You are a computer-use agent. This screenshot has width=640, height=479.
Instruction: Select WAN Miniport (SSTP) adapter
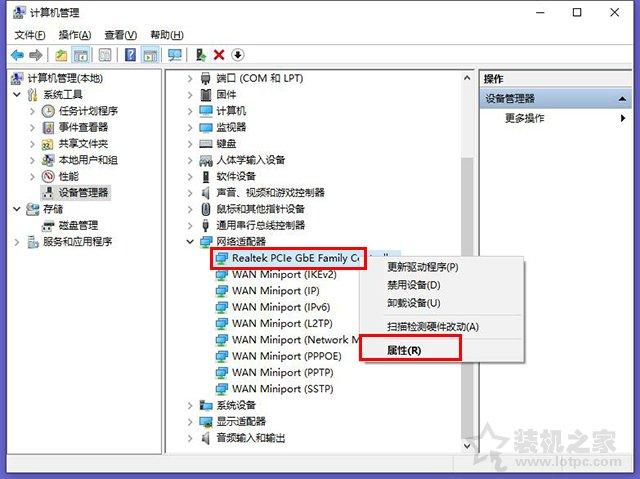click(x=282, y=389)
